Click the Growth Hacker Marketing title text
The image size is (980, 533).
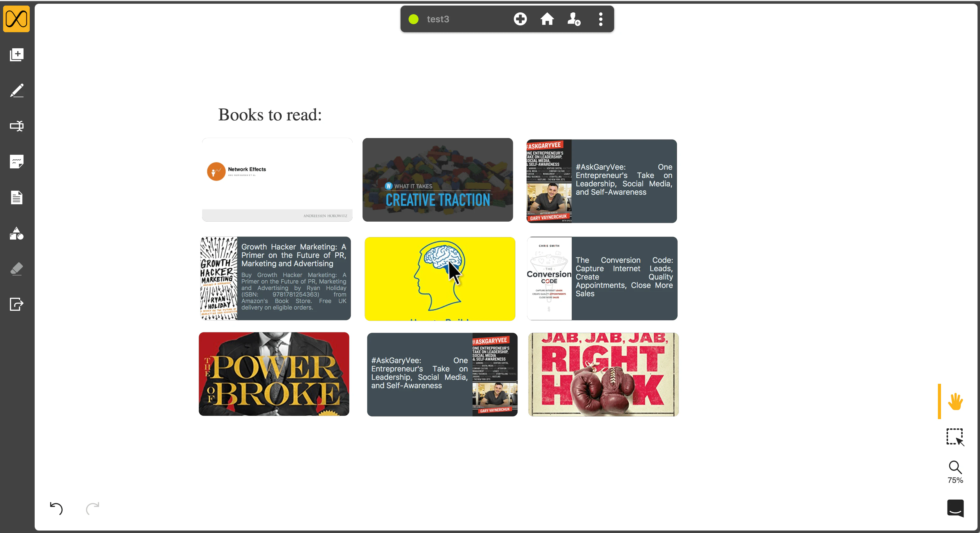pos(294,255)
